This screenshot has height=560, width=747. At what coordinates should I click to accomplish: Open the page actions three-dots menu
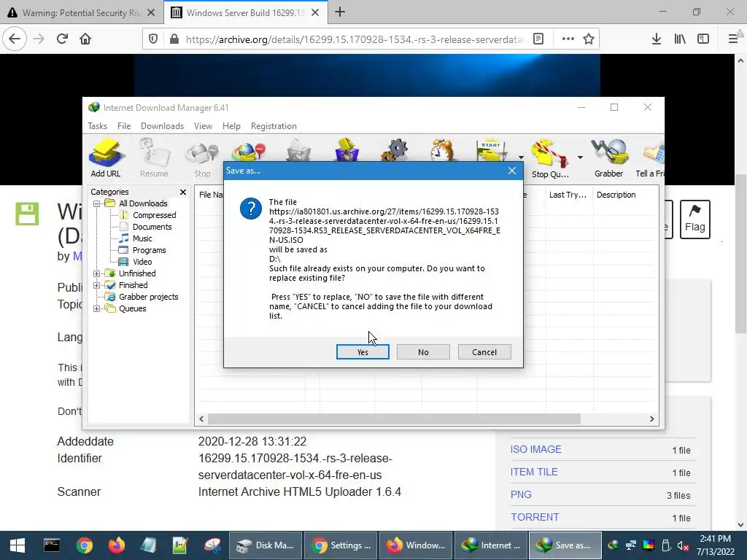568,39
